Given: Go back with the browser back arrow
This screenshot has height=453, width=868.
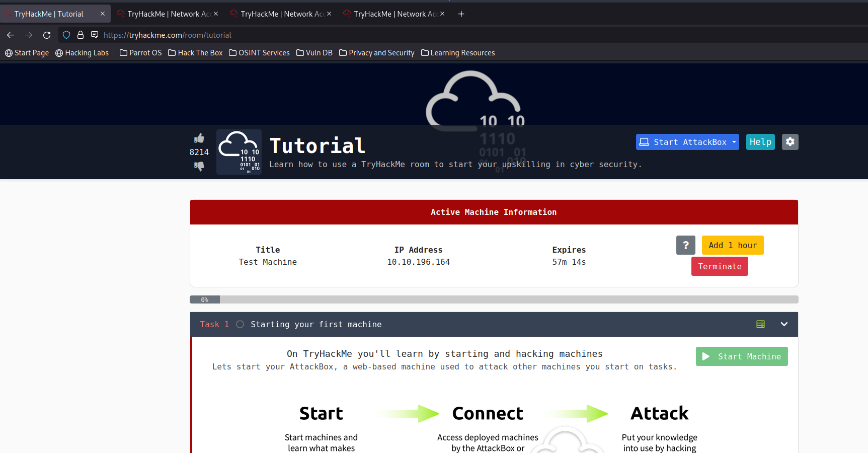Looking at the screenshot, I should (11, 35).
